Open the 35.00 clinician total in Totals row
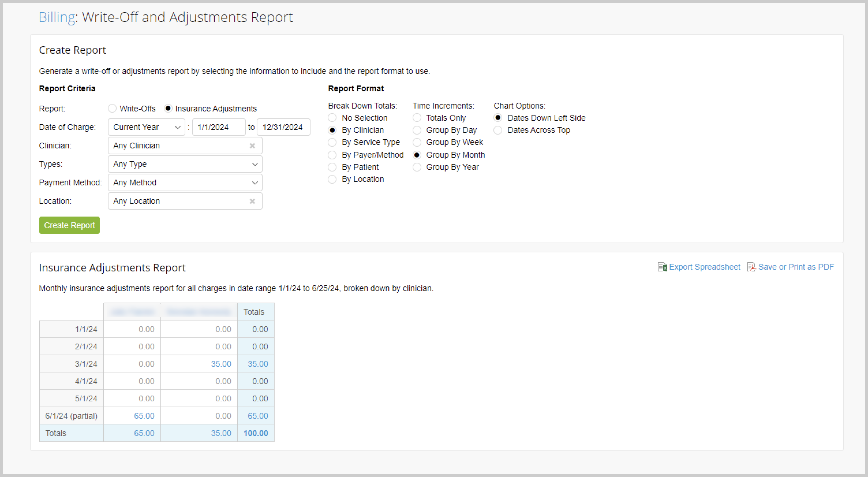The width and height of the screenshot is (868, 477). pos(221,433)
